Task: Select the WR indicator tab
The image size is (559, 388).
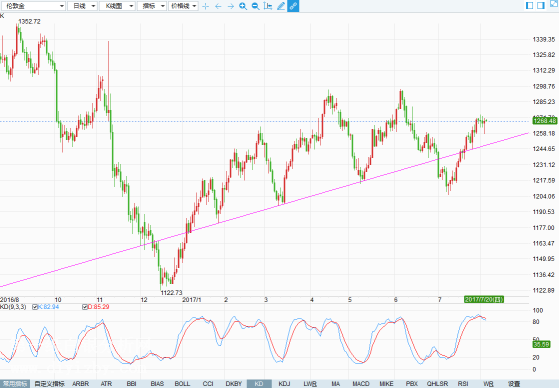Action: (488, 384)
